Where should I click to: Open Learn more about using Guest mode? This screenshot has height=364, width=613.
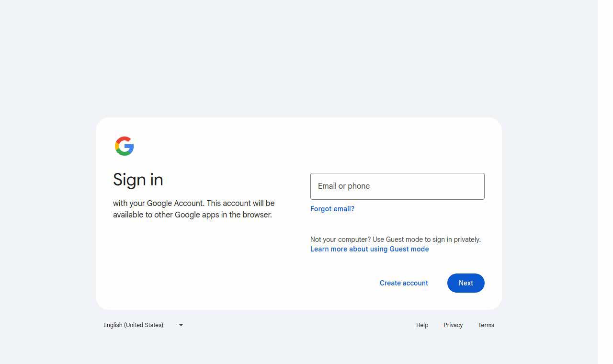pyautogui.click(x=369, y=249)
